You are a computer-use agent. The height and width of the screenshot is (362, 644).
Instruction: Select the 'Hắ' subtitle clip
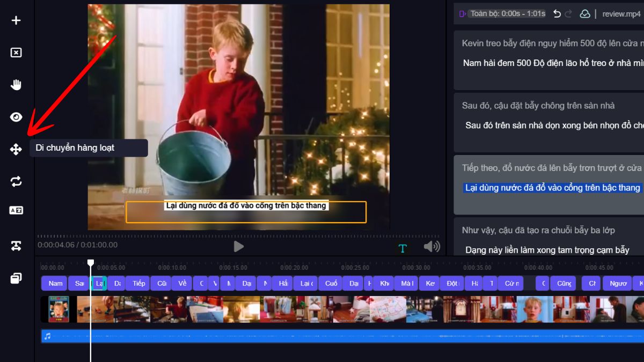pos(282,283)
